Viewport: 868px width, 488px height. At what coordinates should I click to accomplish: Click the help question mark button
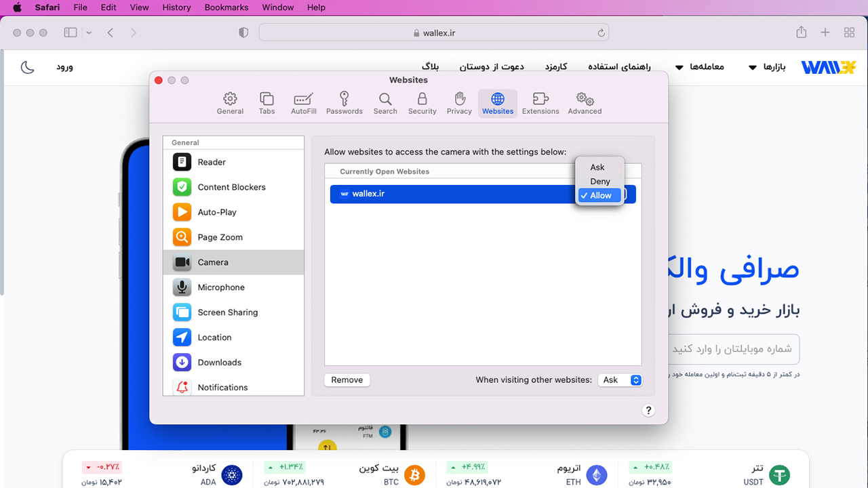[x=648, y=410]
